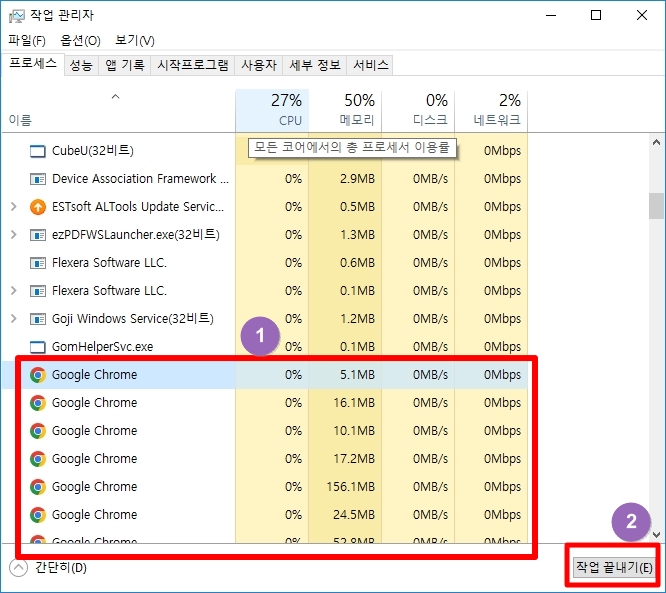
Task: Expand the Flexera Software LLC. 0.1MB row
Action: point(14,291)
